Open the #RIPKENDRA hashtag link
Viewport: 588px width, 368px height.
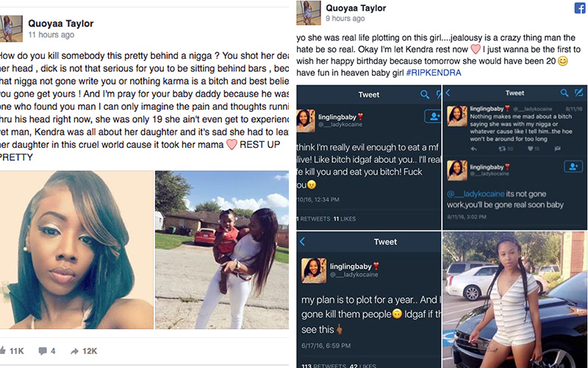click(x=434, y=72)
